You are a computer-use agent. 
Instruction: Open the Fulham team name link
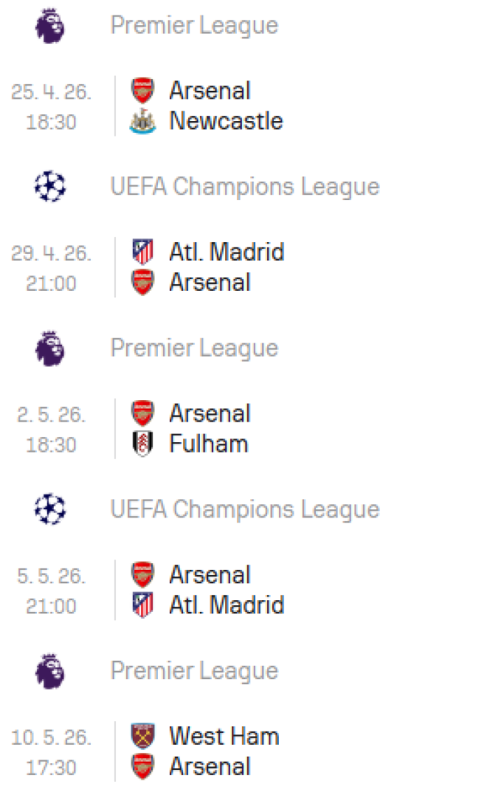point(209,444)
